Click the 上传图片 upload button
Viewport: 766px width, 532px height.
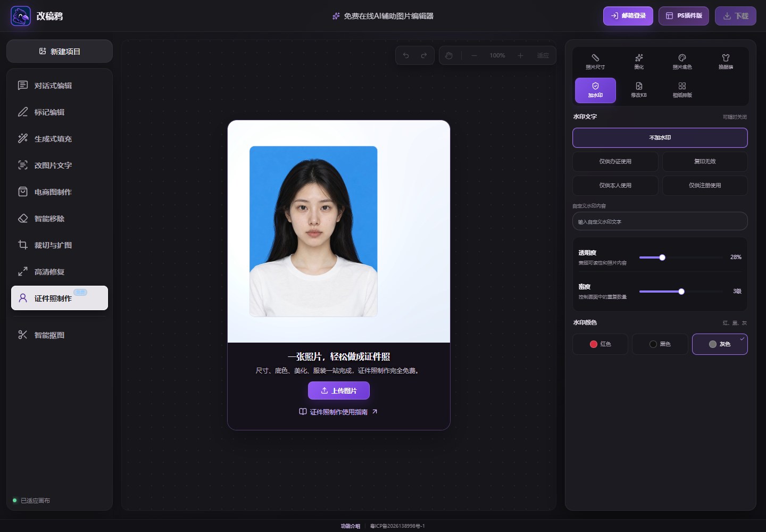coord(339,390)
